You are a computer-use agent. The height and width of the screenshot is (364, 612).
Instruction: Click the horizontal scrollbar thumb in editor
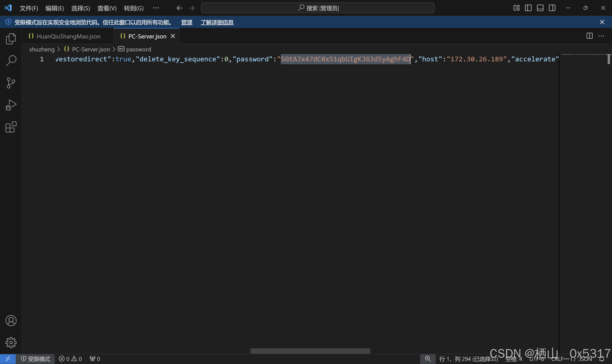tap(310, 351)
